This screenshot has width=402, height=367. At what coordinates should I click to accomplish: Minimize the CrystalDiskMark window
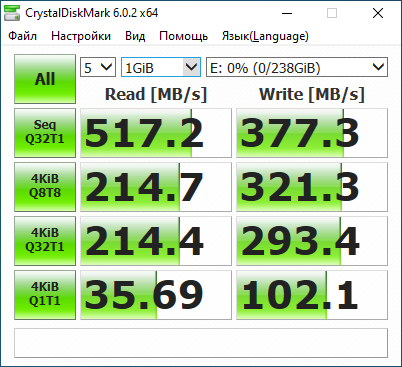287,13
